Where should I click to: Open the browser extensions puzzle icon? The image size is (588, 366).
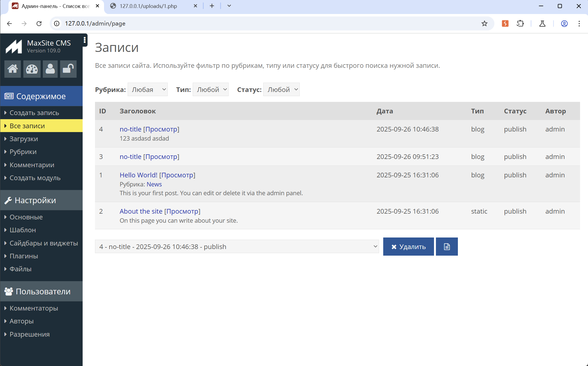click(520, 24)
